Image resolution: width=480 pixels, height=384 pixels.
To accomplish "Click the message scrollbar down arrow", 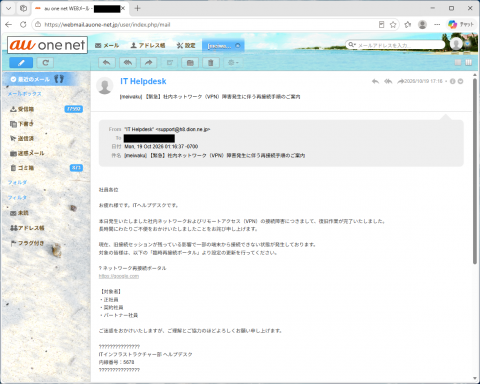I will point(475,378).
